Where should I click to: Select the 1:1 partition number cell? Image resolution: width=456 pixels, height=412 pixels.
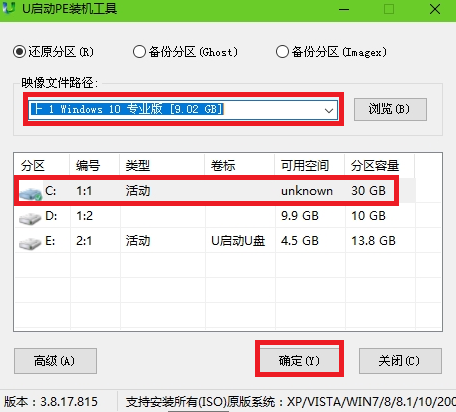point(84,191)
